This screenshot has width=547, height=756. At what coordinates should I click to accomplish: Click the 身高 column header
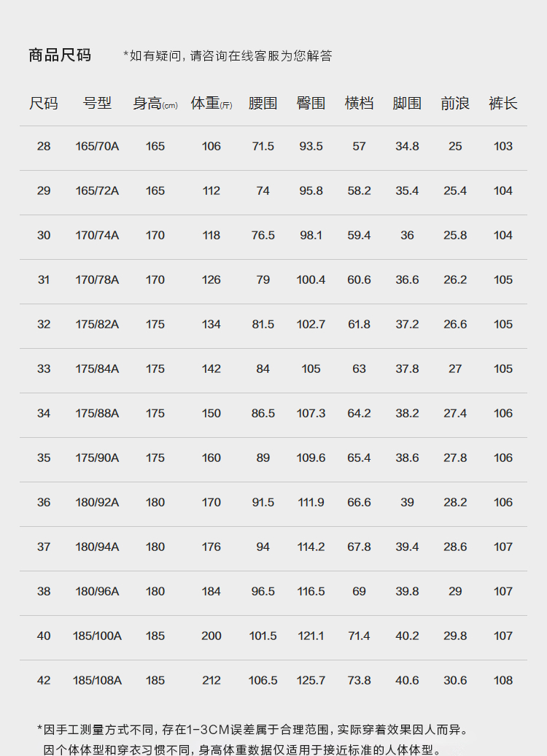pyautogui.click(x=155, y=103)
